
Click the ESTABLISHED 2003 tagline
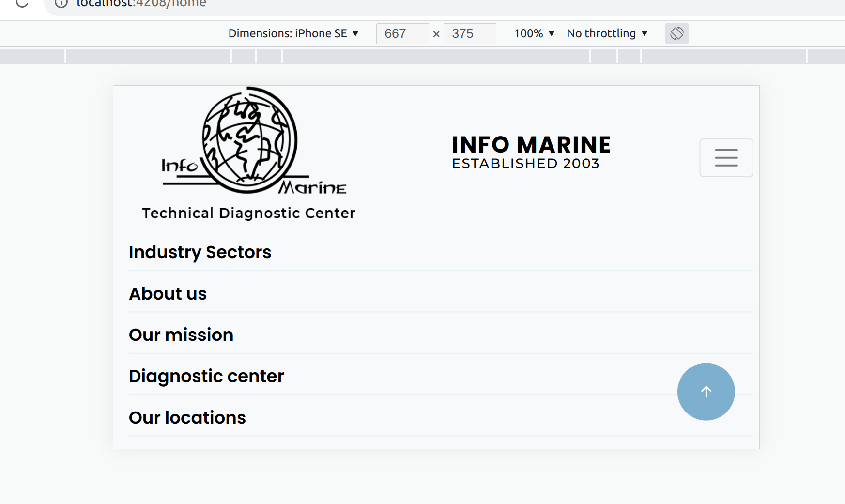[525, 164]
